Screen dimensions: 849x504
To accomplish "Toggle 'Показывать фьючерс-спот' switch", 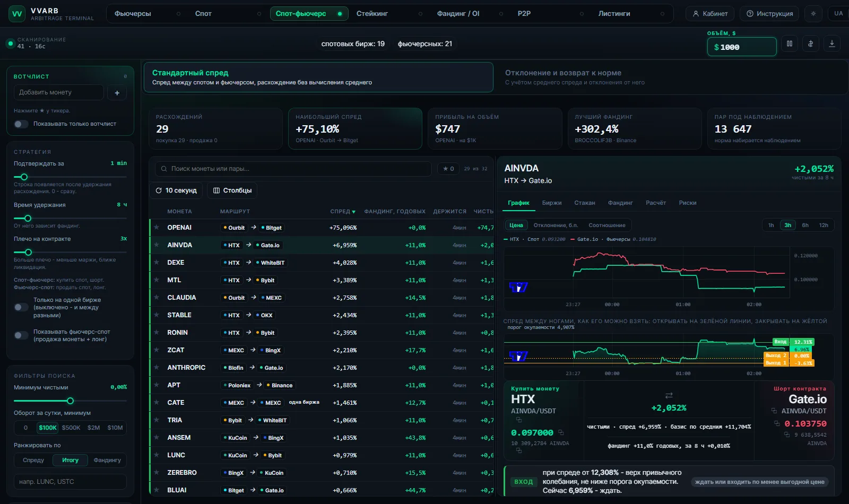I will [x=21, y=335].
